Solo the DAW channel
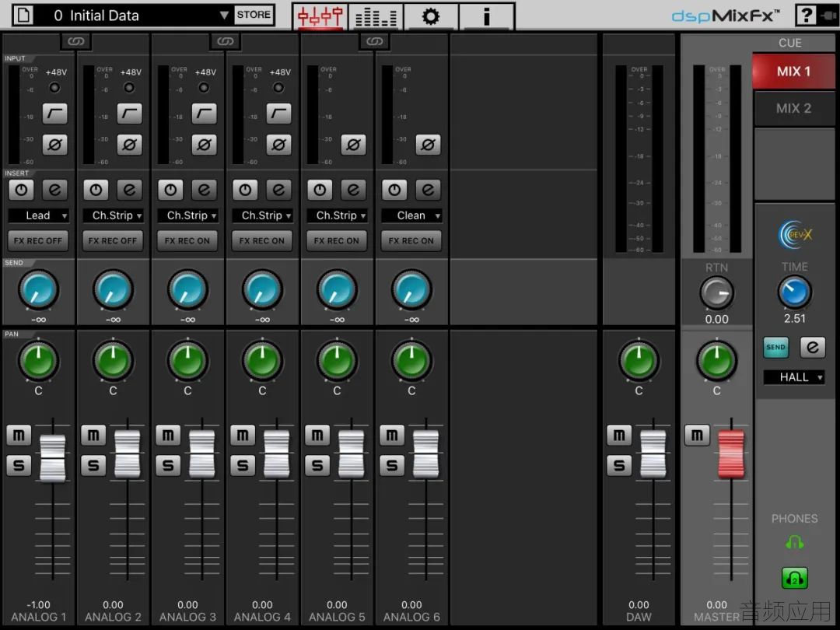Image resolution: width=840 pixels, height=630 pixels. click(x=619, y=466)
